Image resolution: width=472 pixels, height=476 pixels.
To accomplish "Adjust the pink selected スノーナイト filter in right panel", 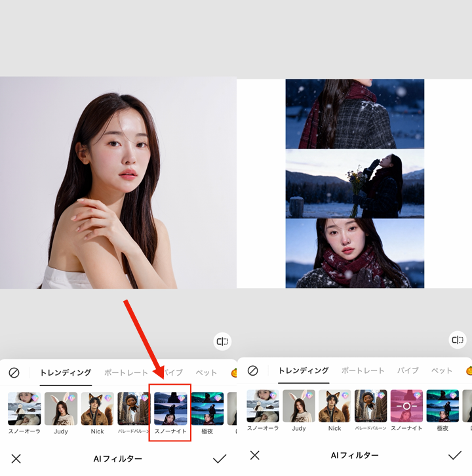I will click(406, 406).
